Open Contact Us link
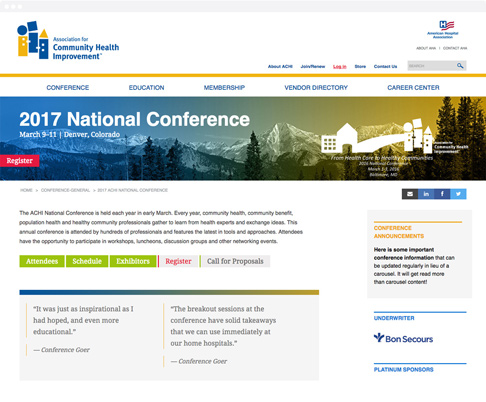The width and height of the screenshot is (486, 402). tap(385, 66)
